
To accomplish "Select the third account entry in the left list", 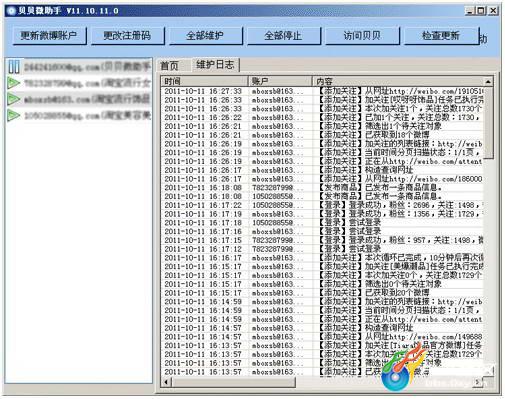I will pyautogui.click(x=79, y=99).
